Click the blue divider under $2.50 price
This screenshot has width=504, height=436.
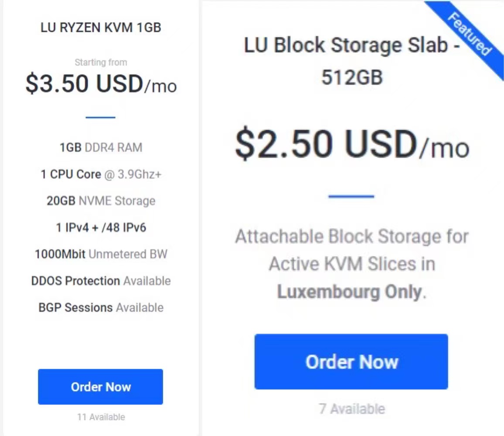coord(351,196)
